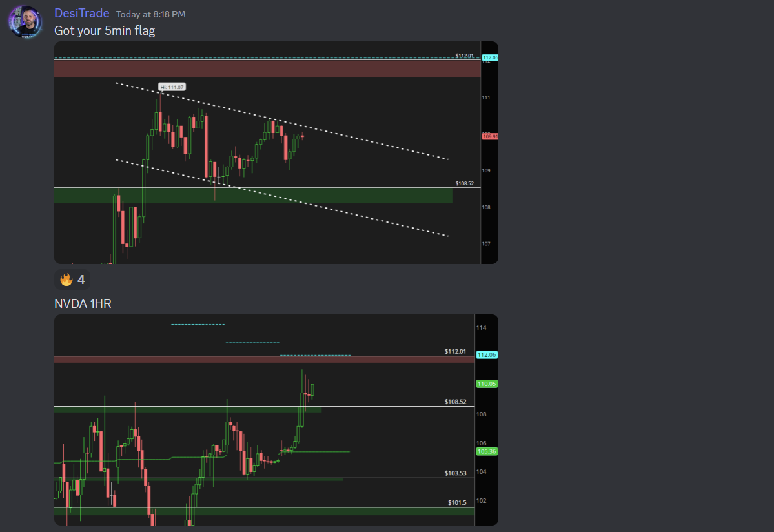This screenshot has width=774, height=532.
Task: Click the Today at 8:18 PM timestamp
Action: pos(152,14)
